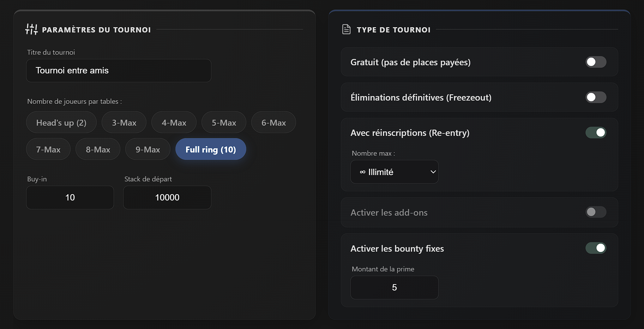Click the Titre du tournoi text field
Screen dimensions: 644x329
[119, 71]
